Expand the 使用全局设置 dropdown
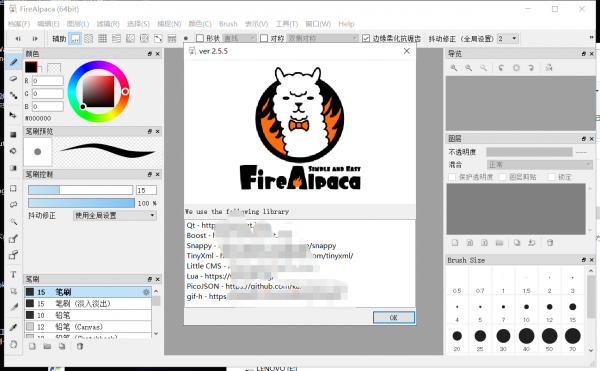 tap(114, 215)
